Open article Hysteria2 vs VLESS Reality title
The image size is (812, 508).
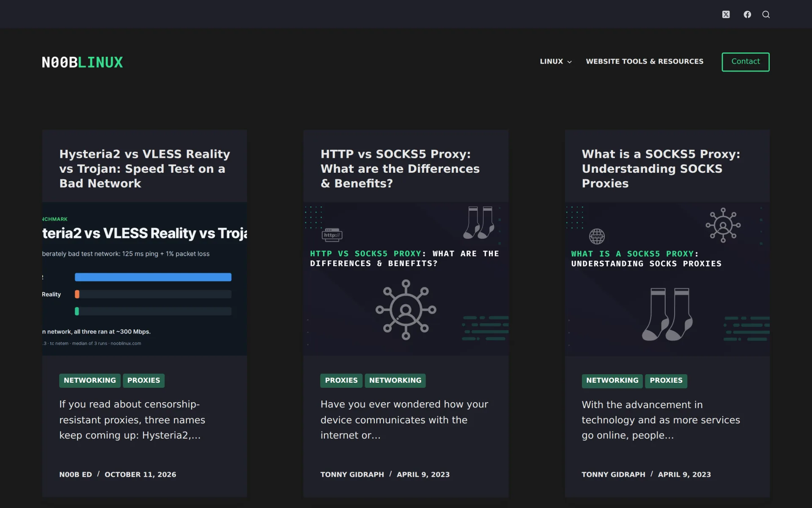pos(145,168)
